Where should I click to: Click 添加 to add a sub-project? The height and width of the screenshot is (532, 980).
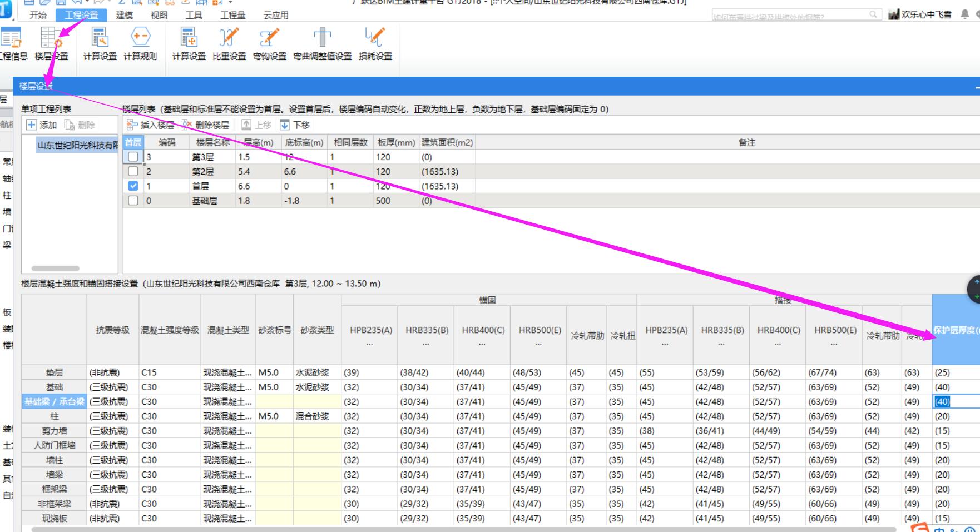pos(42,125)
